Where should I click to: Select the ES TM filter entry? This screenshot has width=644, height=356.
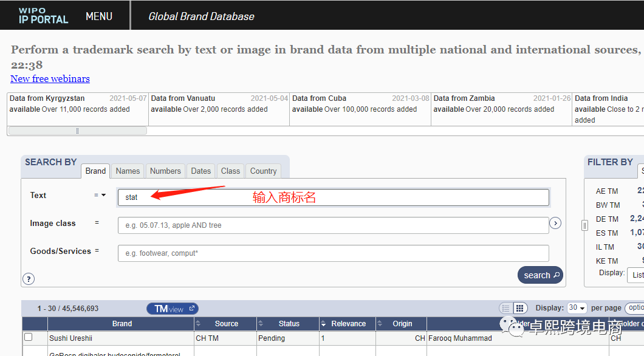point(607,233)
